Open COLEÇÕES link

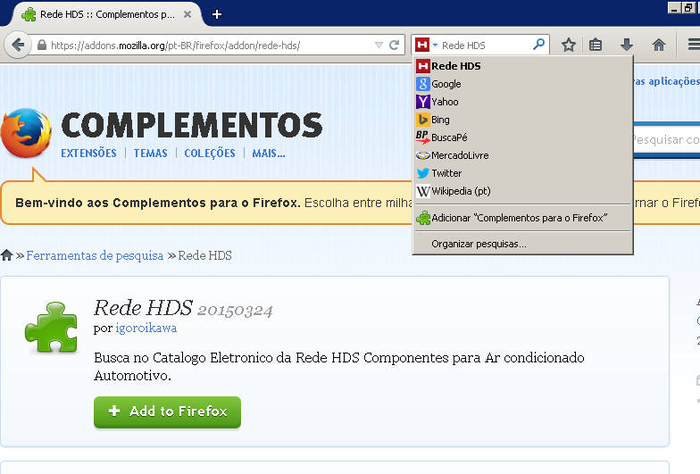tap(209, 153)
